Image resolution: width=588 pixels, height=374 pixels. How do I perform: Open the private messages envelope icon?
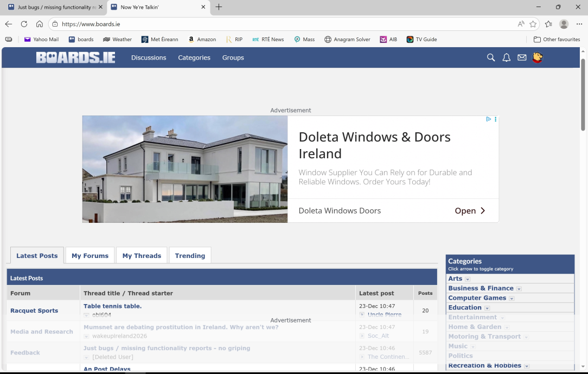522,57
